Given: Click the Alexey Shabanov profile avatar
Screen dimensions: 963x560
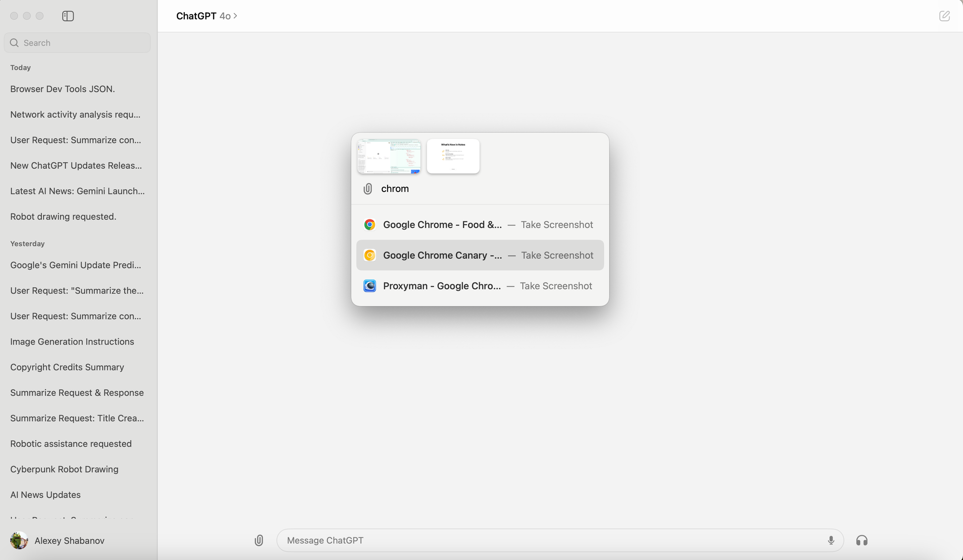Looking at the screenshot, I should (18, 540).
